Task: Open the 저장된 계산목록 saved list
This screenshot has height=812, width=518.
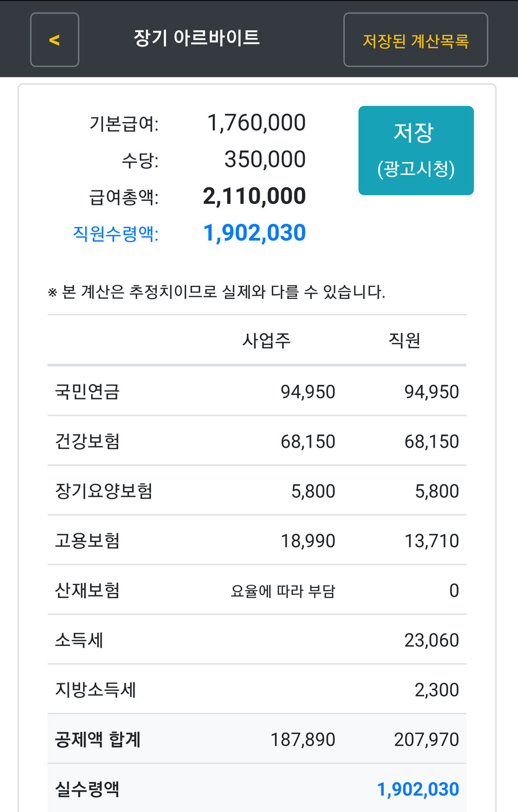Action: [x=415, y=40]
